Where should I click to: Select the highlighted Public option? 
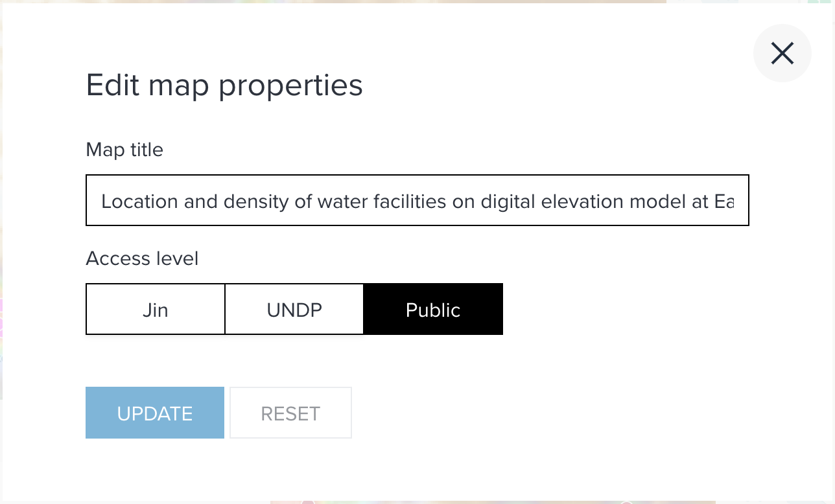point(433,309)
